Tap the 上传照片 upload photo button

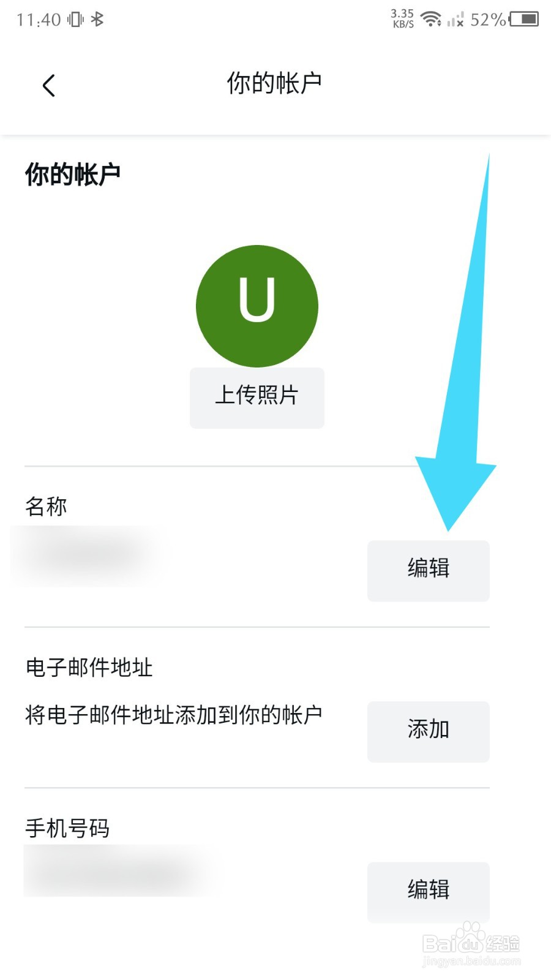[x=257, y=398]
